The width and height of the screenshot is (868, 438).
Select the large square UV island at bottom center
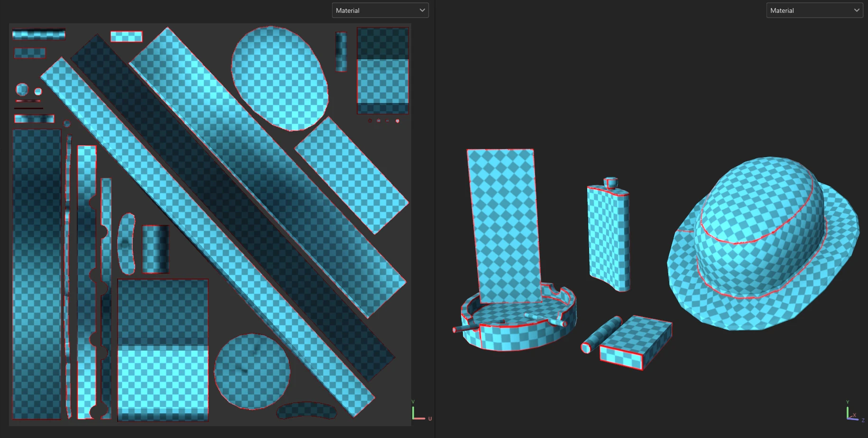coord(163,349)
